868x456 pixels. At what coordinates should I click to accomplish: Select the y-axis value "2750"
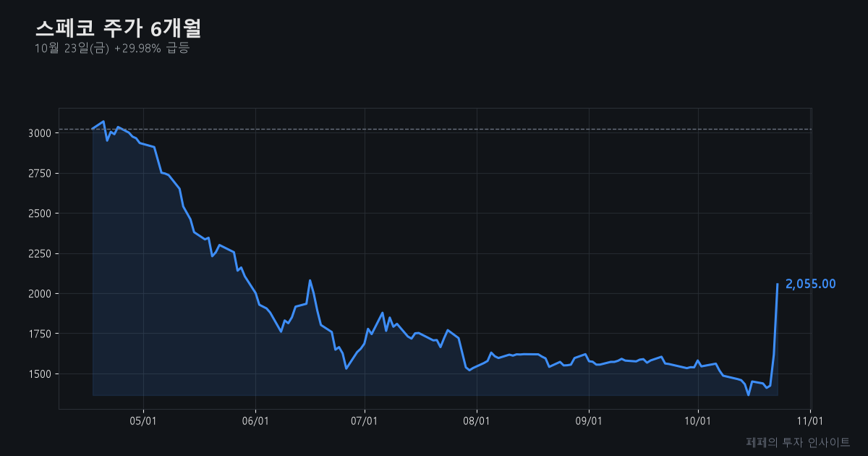pos(40,174)
